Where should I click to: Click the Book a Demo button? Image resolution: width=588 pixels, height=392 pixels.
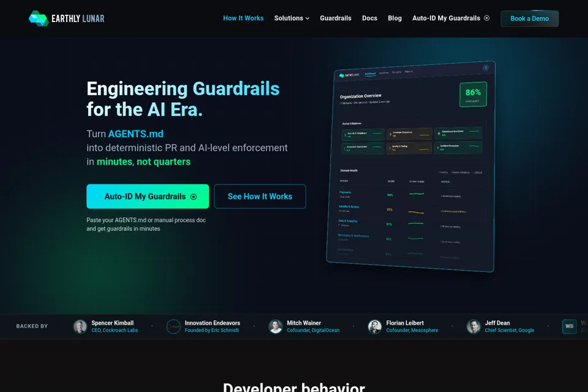click(x=529, y=18)
